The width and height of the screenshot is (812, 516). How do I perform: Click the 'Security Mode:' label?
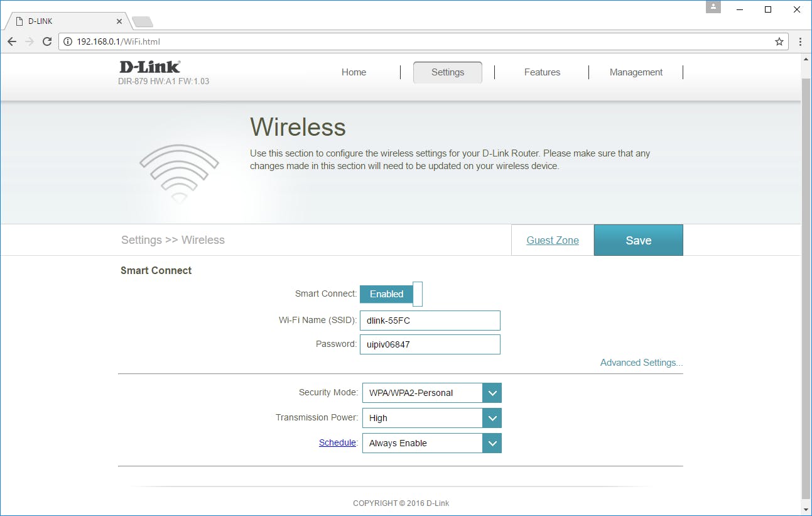click(x=328, y=392)
